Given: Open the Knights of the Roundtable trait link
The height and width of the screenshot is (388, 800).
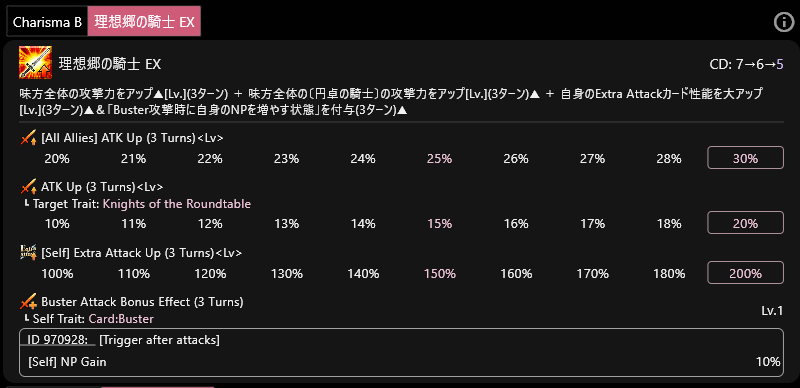Looking at the screenshot, I should click(x=177, y=204).
